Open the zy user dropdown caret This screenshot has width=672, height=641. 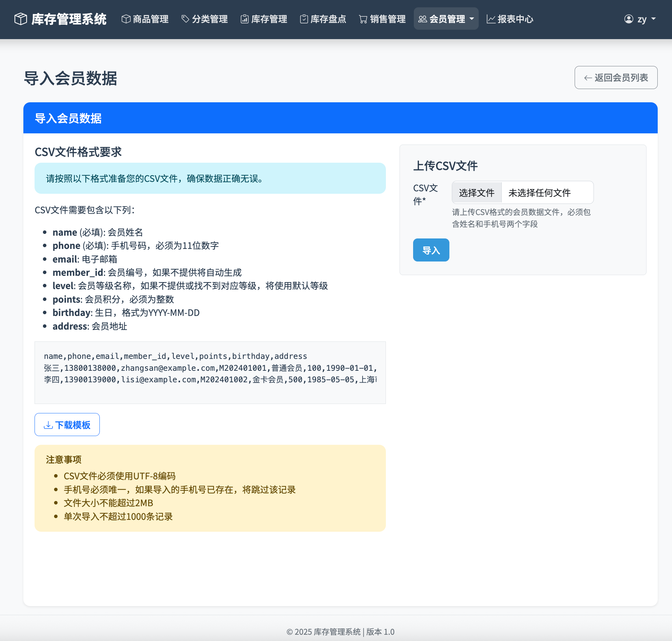(x=654, y=19)
